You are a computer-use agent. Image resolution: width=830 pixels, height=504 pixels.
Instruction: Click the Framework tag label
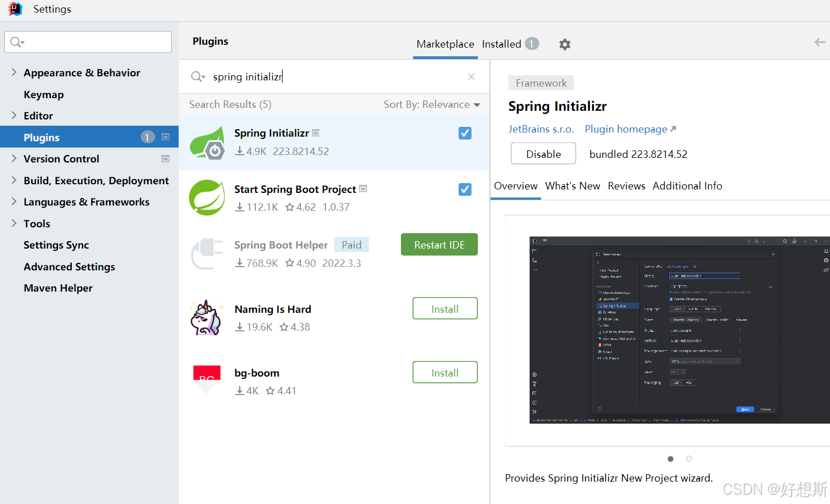tap(541, 83)
